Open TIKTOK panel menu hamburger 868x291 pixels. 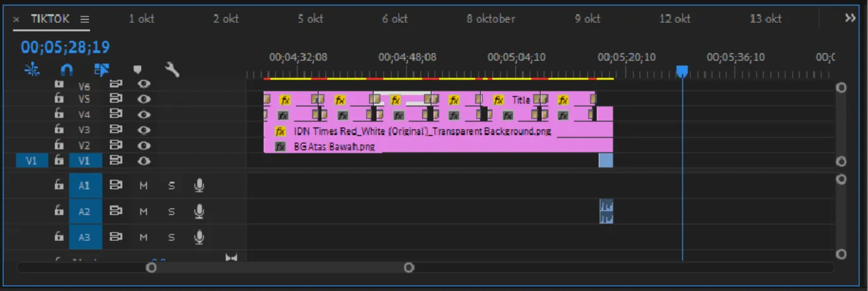(x=85, y=20)
